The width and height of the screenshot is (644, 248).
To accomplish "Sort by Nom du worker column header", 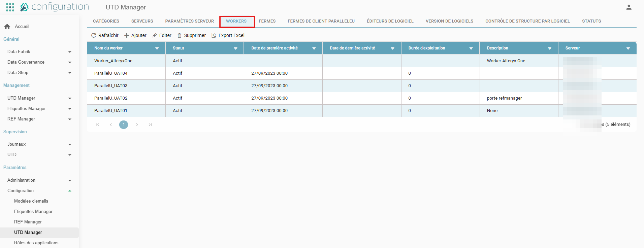I will [108, 48].
